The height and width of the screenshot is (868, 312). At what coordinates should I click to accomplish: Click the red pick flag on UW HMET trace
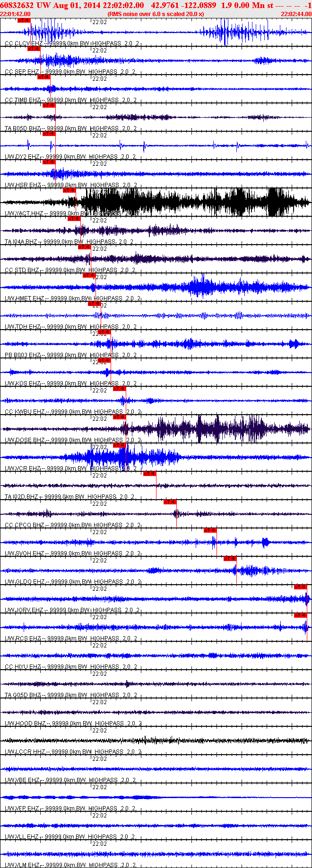point(89,275)
